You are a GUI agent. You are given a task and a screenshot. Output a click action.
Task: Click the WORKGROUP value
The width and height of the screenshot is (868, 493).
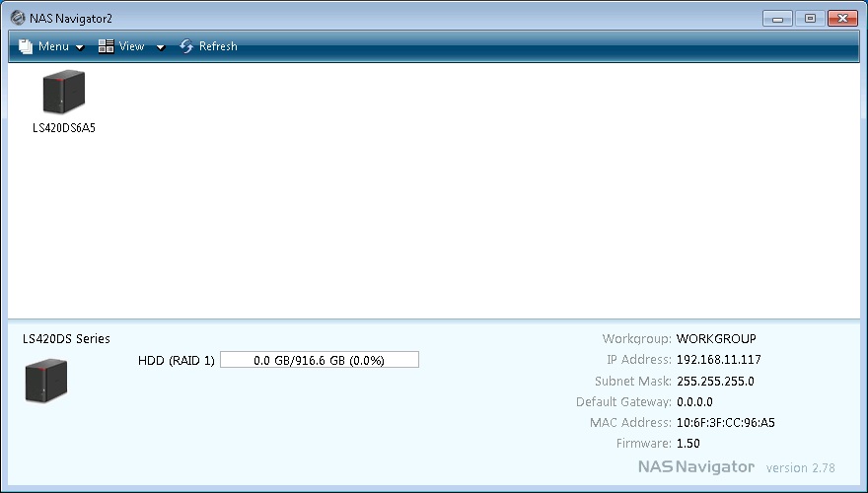pos(716,338)
